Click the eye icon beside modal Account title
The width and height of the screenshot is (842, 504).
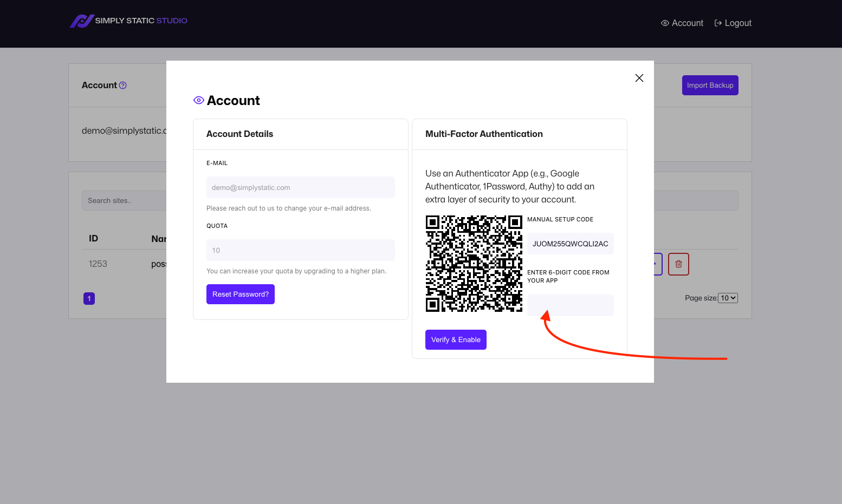(x=199, y=100)
